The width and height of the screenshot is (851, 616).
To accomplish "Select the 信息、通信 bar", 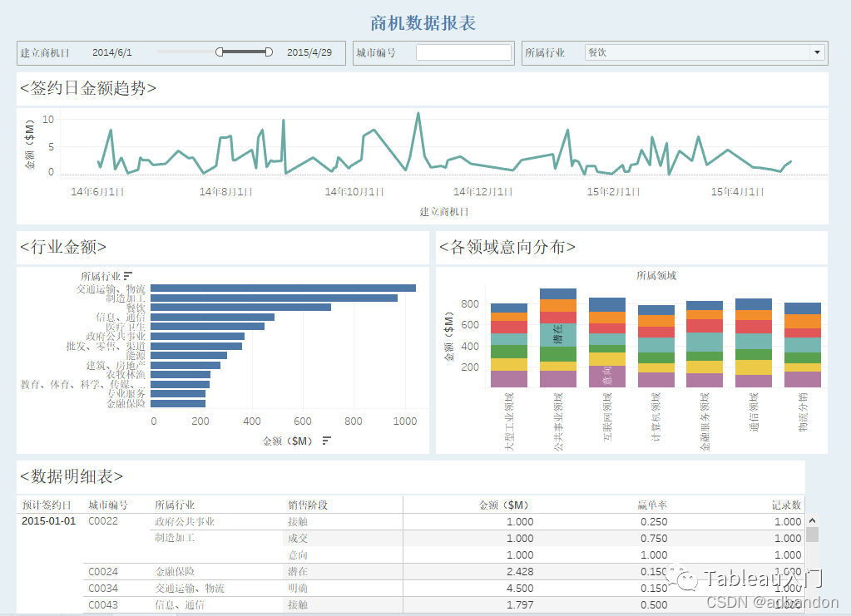I will tap(213, 318).
